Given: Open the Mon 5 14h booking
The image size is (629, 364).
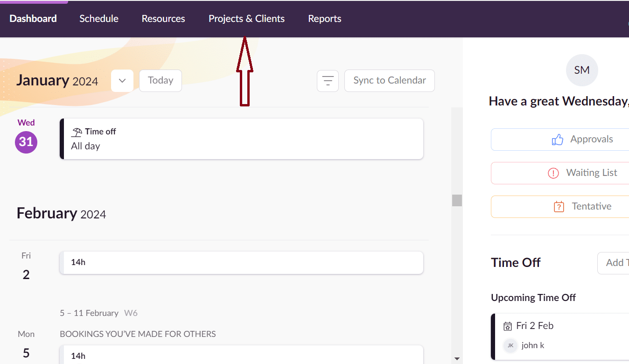Looking at the screenshot, I should tap(242, 355).
